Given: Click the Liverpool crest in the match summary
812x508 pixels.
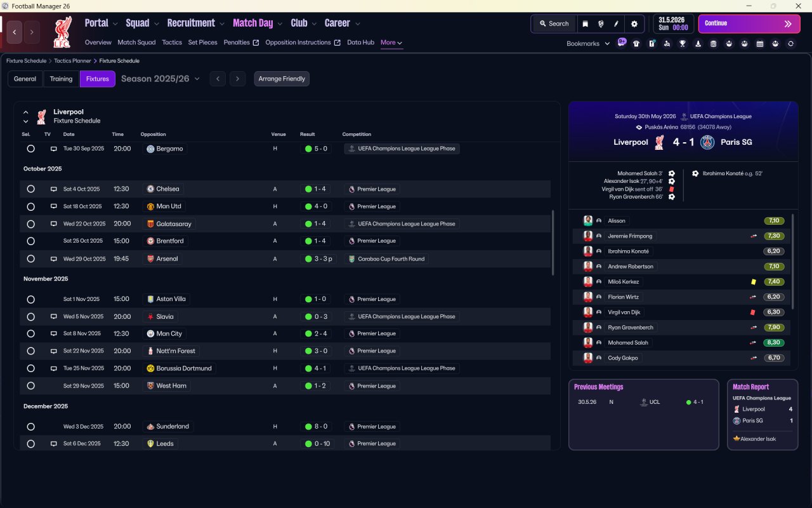Looking at the screenshot, I should (x=660, y=142).
